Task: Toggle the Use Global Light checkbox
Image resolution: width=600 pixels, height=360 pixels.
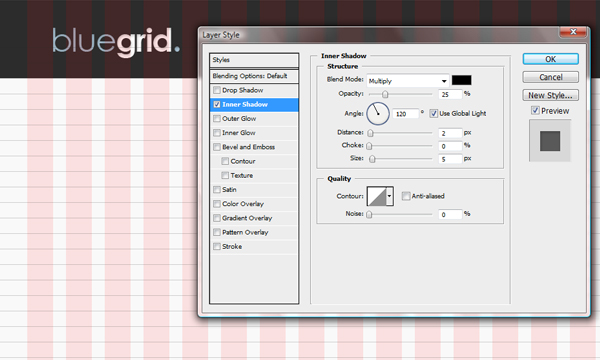Action: [434, 114]
